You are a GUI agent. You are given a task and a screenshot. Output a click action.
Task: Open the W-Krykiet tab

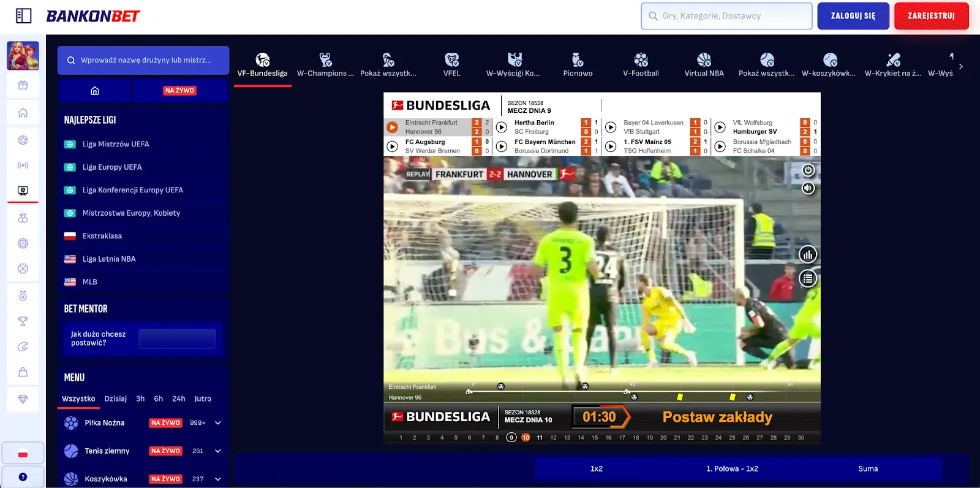click(893, 65)
